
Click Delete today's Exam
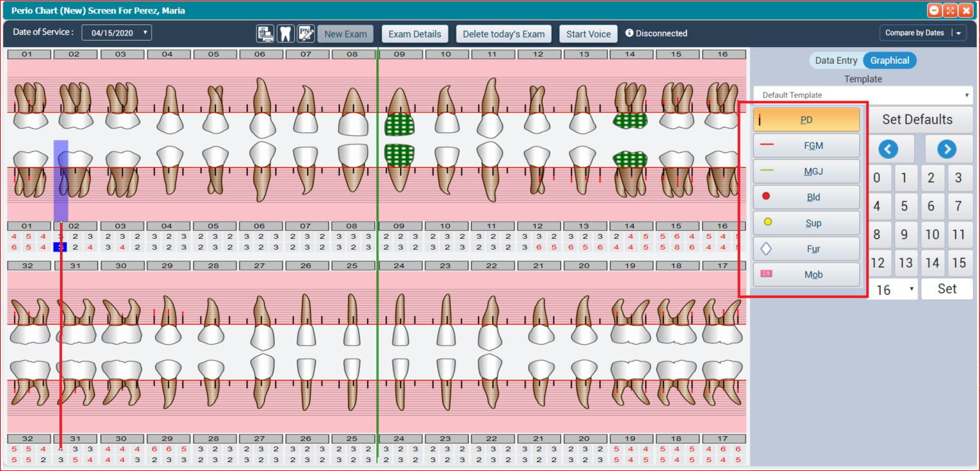[x=504, y=34]
